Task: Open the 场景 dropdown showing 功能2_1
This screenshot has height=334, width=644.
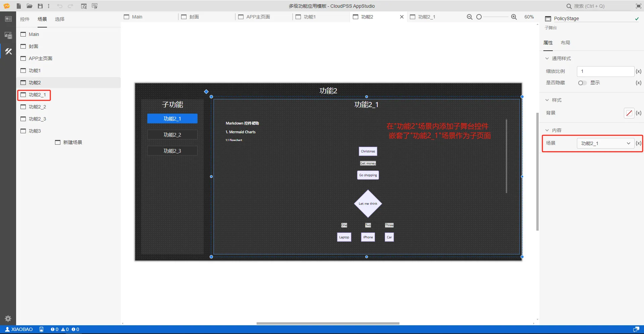Action: pyautogui.click(x=605, y=143)
